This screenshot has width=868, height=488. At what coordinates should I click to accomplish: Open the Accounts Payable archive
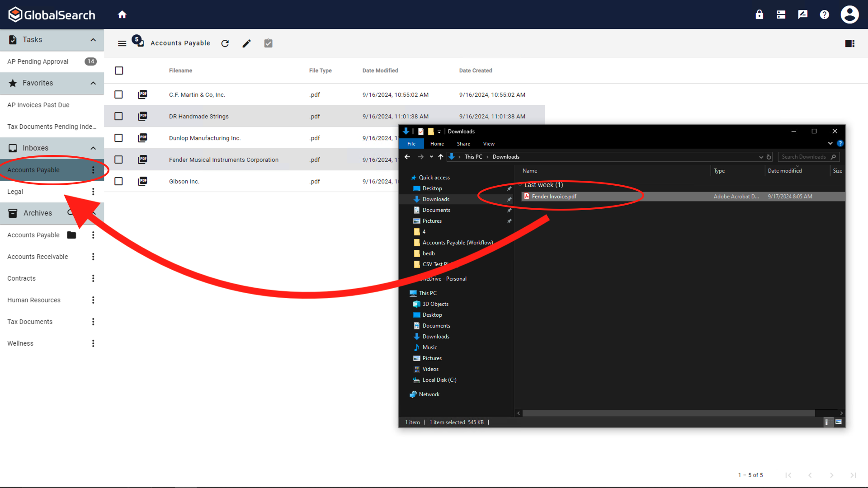(33, 235)
